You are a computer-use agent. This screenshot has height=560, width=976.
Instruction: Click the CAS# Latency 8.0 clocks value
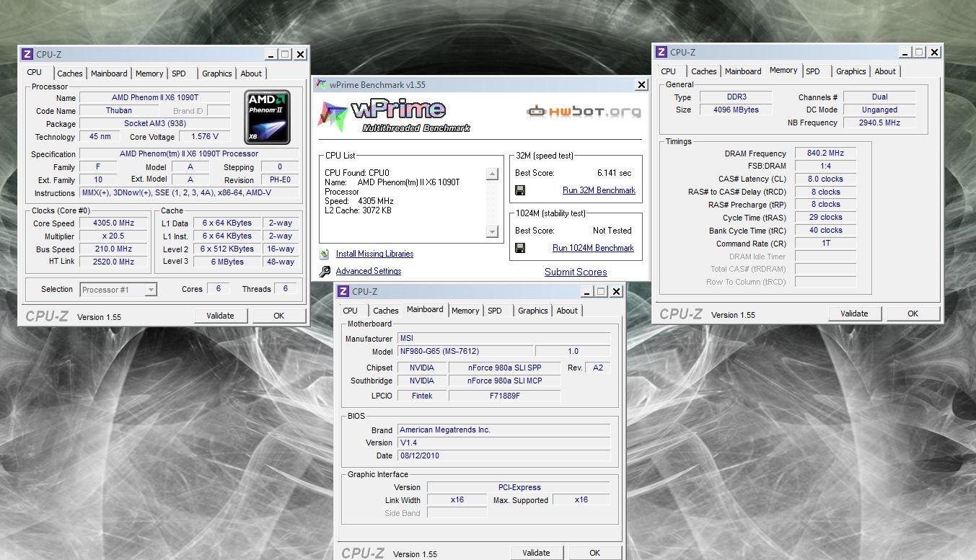[826, 179]
